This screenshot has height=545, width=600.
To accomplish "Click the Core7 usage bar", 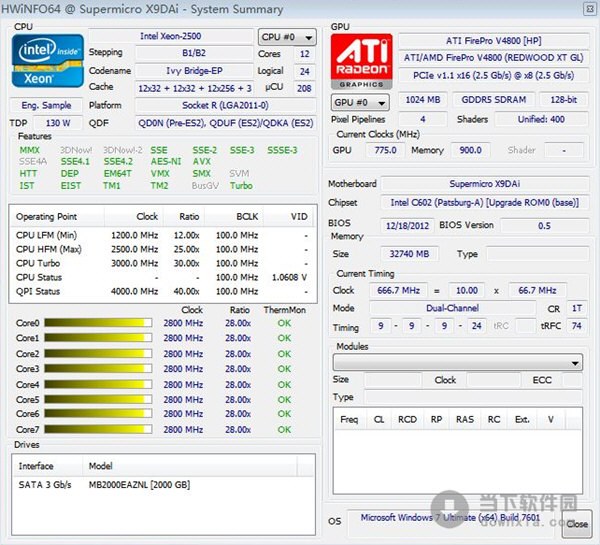I will tap(98, 429).
